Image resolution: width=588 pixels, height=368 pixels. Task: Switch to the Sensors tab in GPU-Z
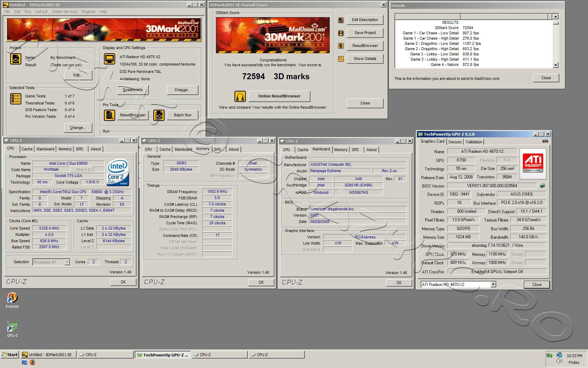pyautogui.click(x=455, y=142)
